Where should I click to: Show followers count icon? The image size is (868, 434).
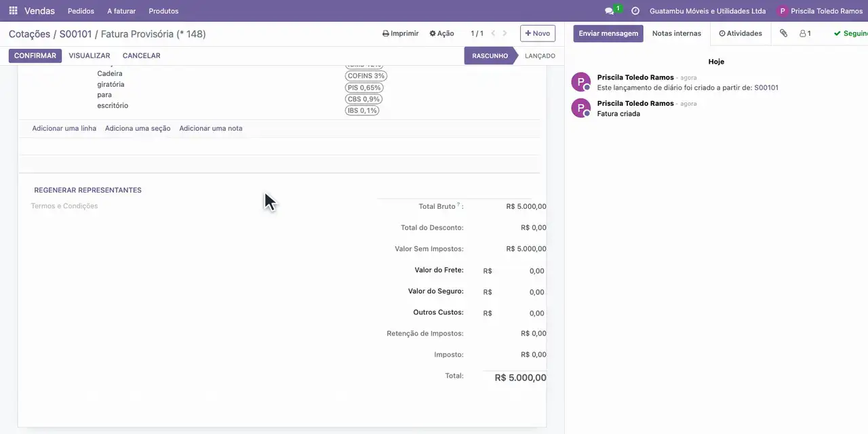(x=805, y=33)
